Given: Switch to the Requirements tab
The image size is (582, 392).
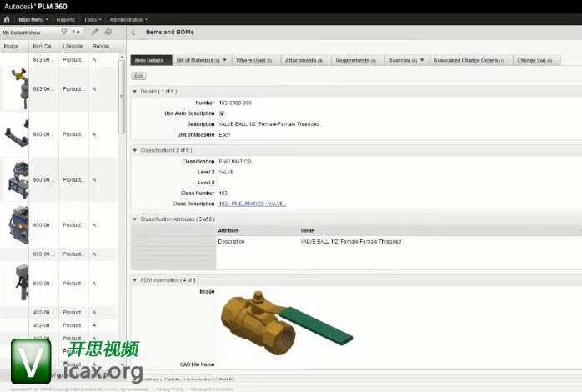Looking at the screenshot, I should pos(358,60).
